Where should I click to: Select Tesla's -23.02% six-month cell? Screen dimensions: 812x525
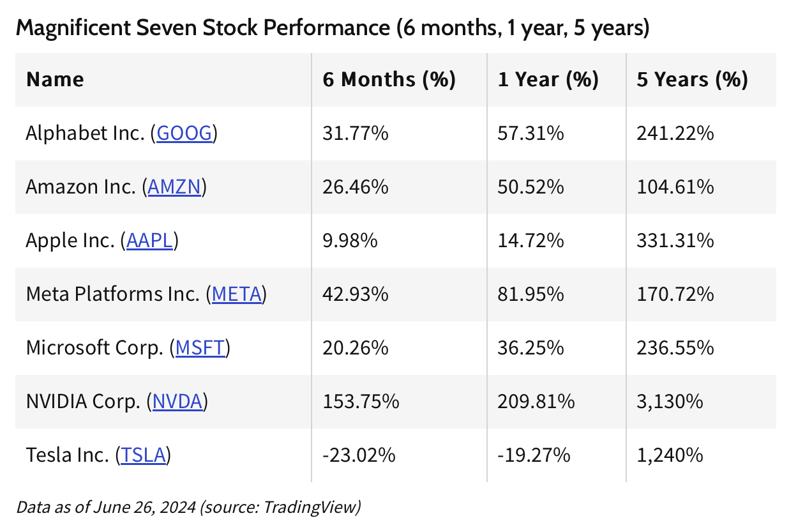coord(359,455)
